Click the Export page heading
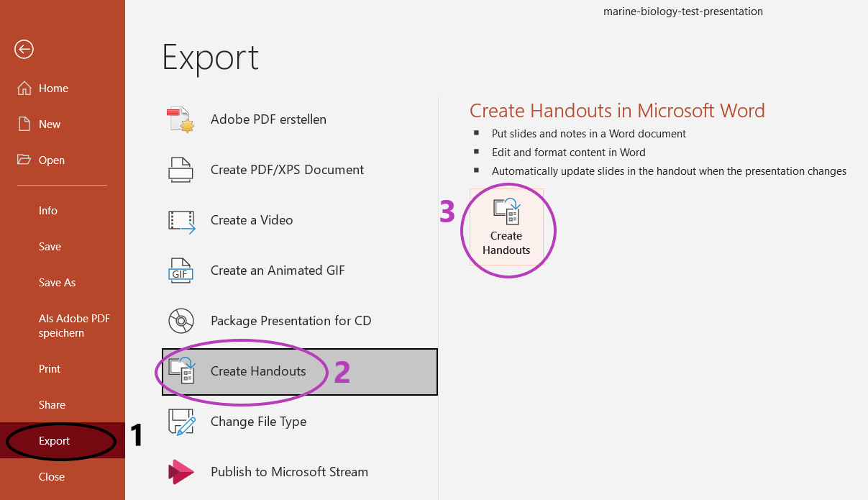868x500 pixels. [210, 57]
